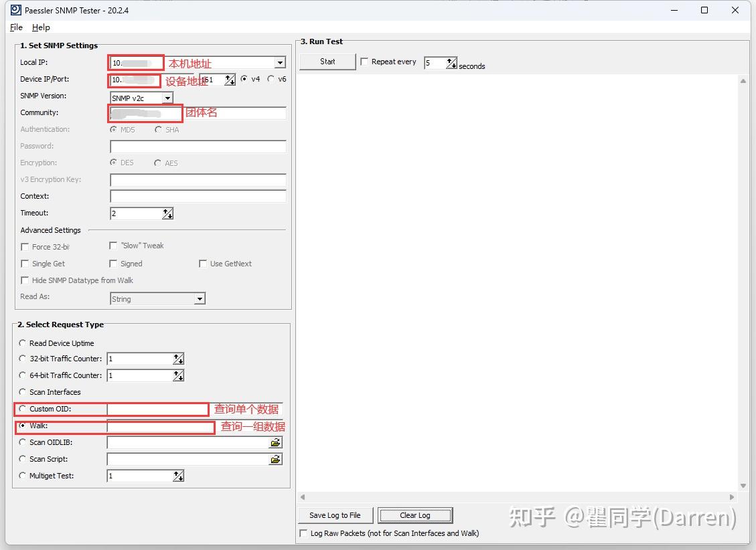Click the Clear Log button
756x550 pixels.
tap(414, 515)
